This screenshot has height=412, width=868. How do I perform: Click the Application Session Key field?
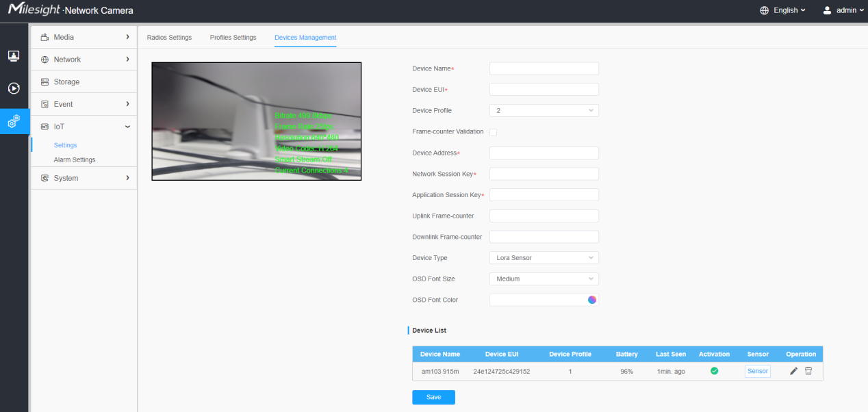pyautogui.click(x=544, y=195)
